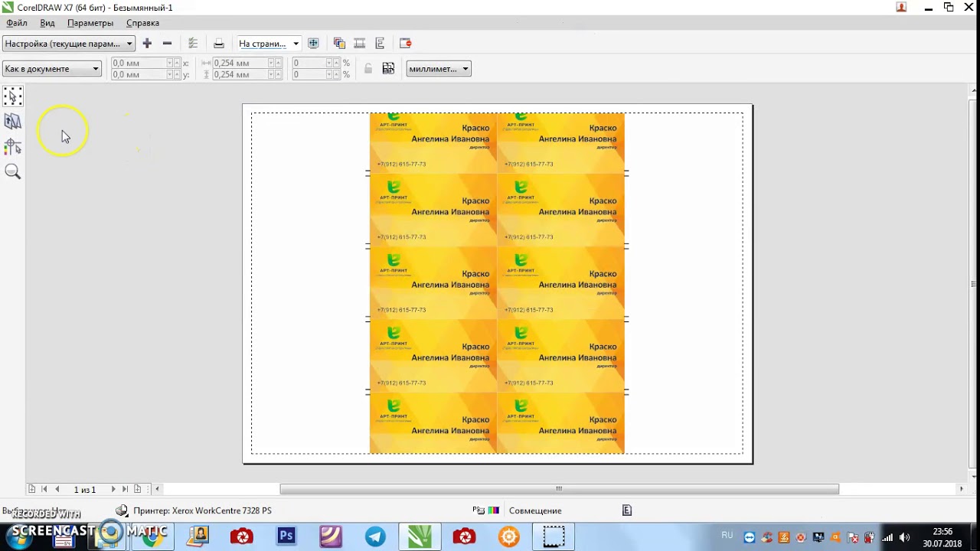
Task: Switch to CorelDRAW taskbar button
Action: pyautogui.click(x=420, y=536)
